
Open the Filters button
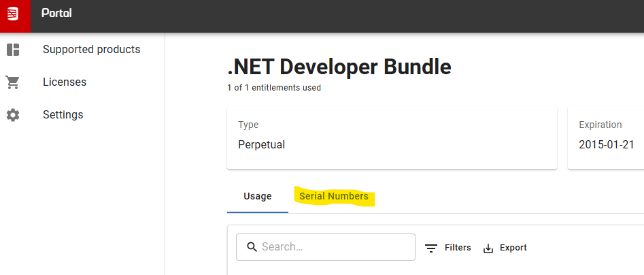pos(447,248)
